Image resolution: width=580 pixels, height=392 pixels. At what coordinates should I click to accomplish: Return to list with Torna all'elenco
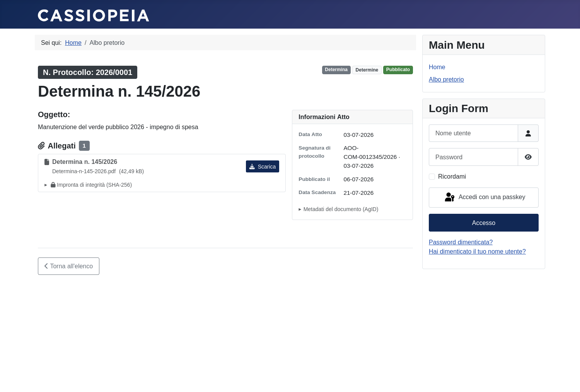coord(68,266)
